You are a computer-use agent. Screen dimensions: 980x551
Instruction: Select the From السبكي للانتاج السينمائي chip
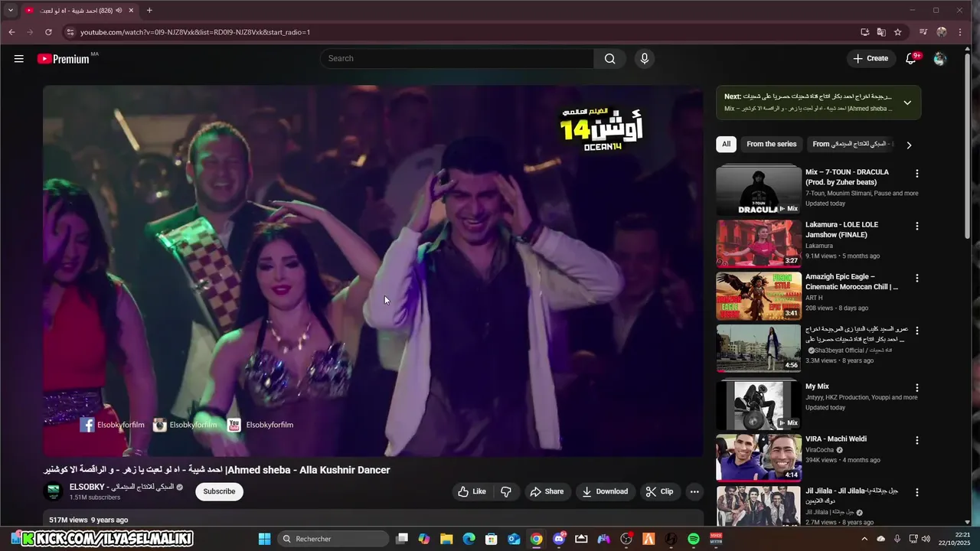tap(850, 144)
